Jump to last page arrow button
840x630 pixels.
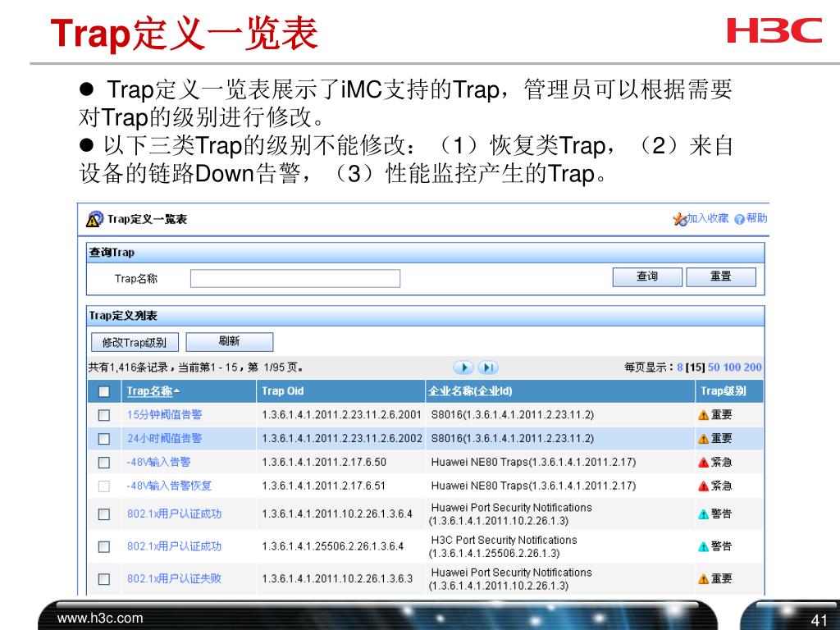[x=487, y=367]
